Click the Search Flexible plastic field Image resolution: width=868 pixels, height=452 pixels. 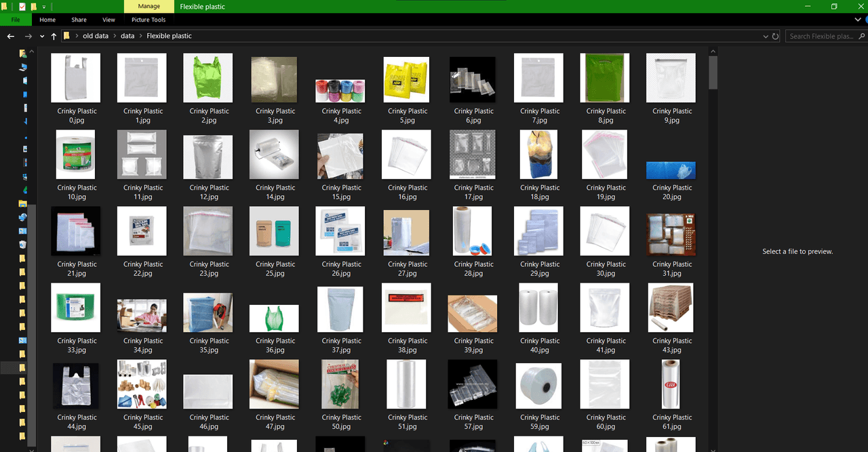821,36
